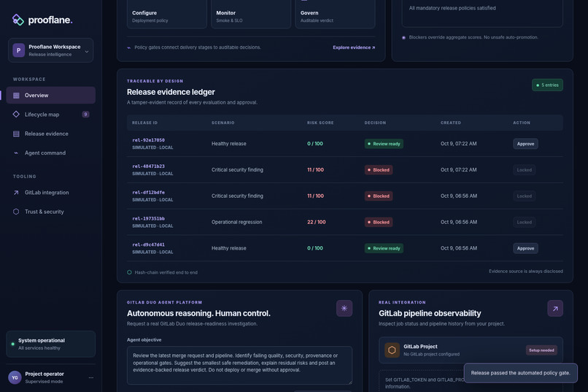Open Project operator more options menu

[x=91, y=377]
